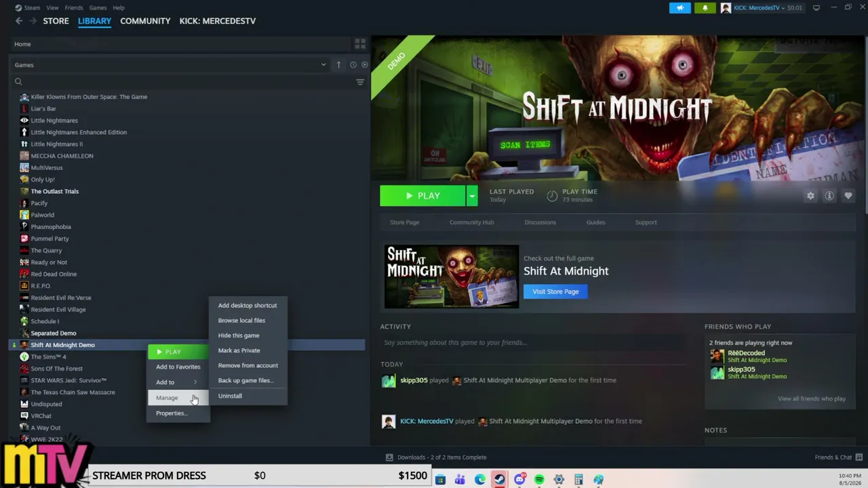868x488 pixels.
Task: Select Back up game files
Action: point(248,380)
